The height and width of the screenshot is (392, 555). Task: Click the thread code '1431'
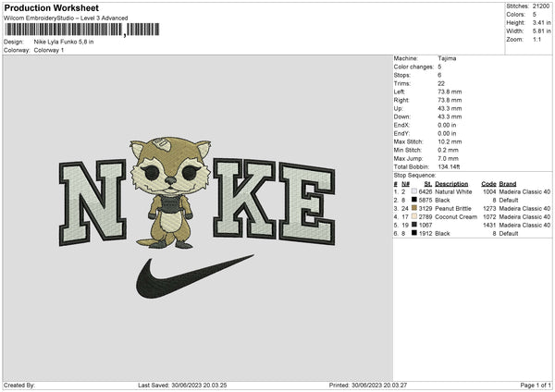click(489, 225)
